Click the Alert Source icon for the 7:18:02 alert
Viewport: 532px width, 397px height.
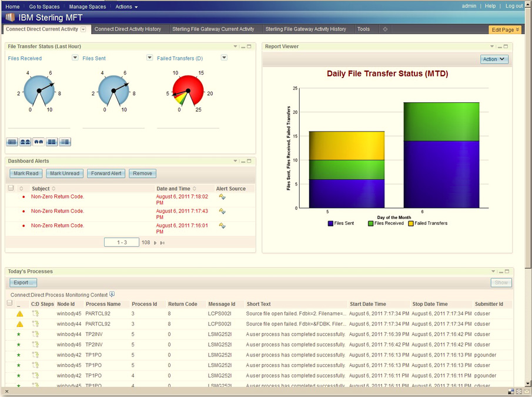(222, 197)
